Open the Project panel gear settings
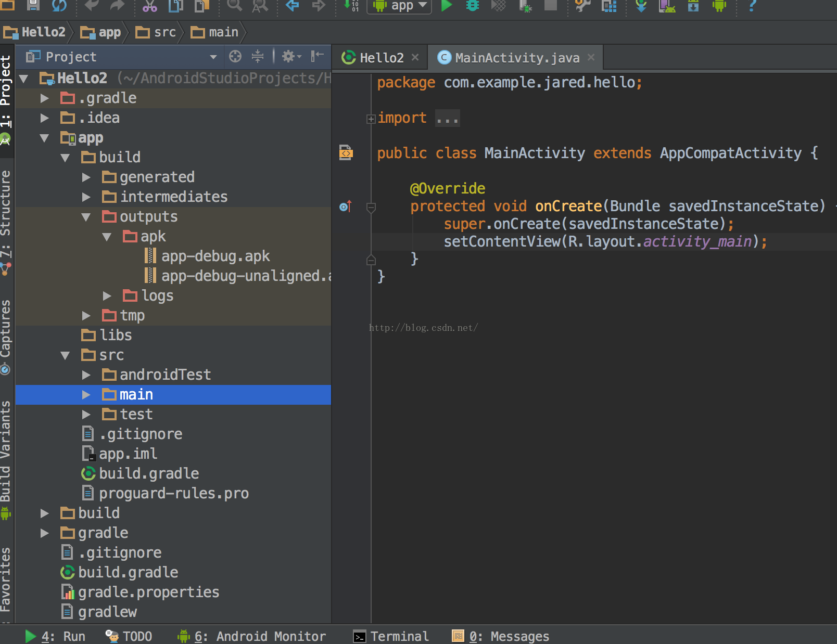837x644 pixels. (x=291, y=56)
